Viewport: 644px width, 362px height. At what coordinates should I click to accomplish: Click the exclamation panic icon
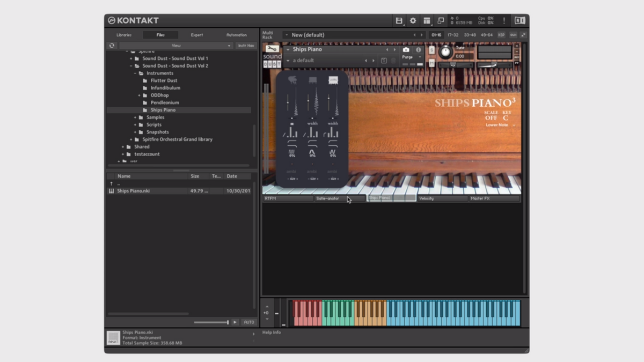click(x=504, y=20)
